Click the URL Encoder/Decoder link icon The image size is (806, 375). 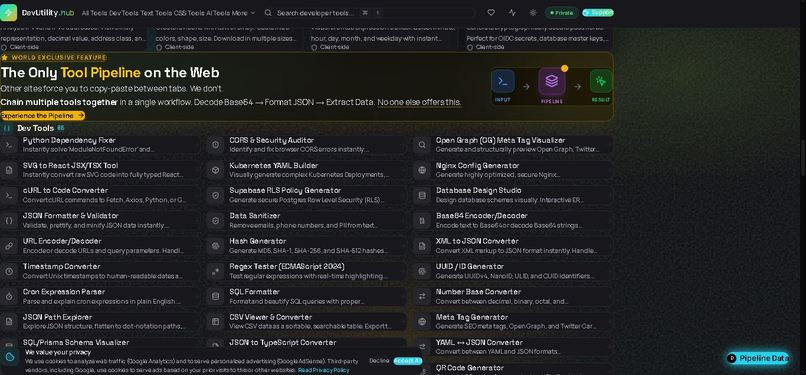pos(9,246)
